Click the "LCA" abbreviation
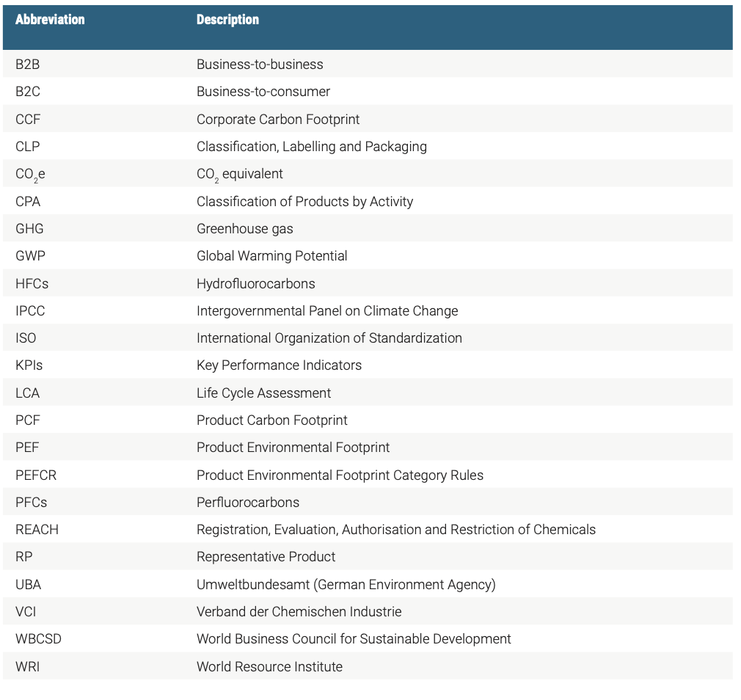The height and width of the screenshot is (700, 741). (27, 393)
